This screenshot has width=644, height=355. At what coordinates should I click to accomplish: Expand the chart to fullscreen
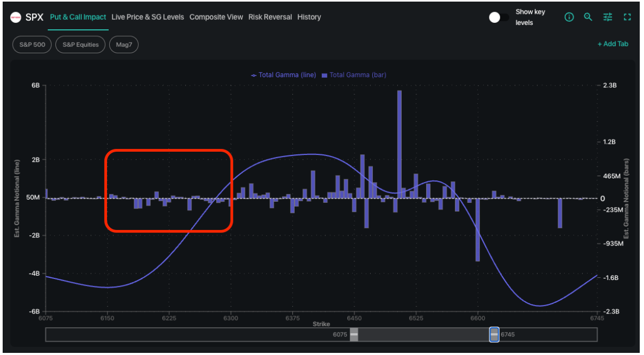(627, 17)
